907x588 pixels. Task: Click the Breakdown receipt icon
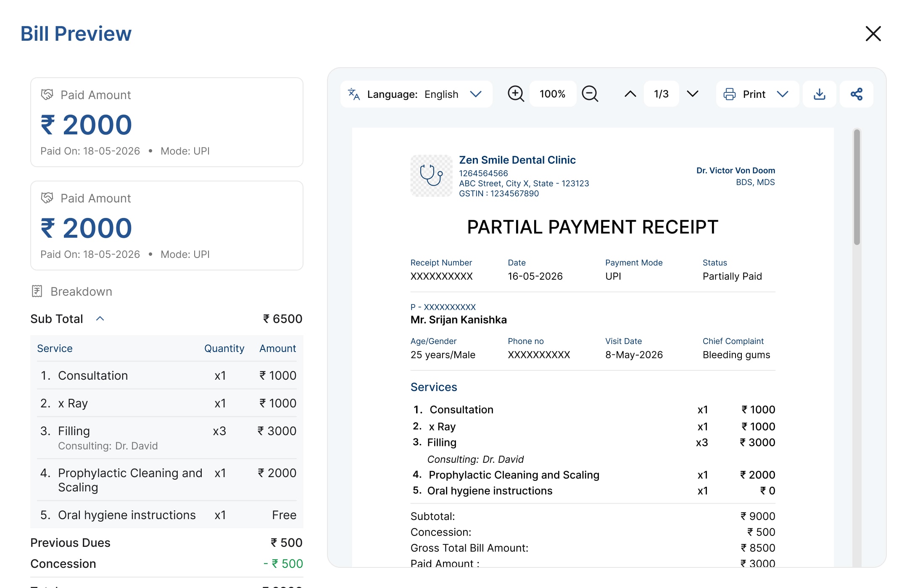click(x=37, y=291)
